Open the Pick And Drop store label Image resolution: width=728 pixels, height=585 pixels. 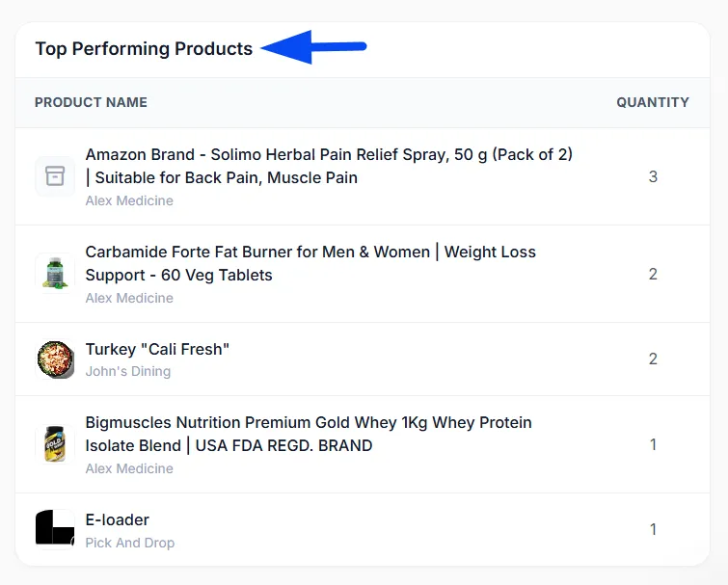click(x=130, y=543)
